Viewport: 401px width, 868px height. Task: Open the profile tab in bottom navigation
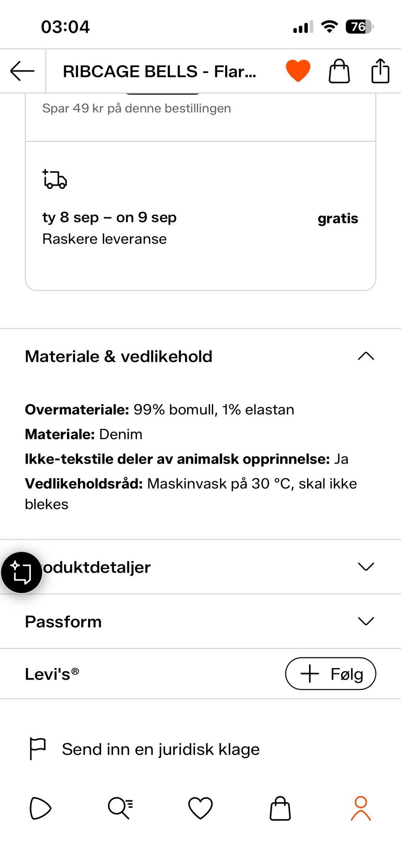361,808
